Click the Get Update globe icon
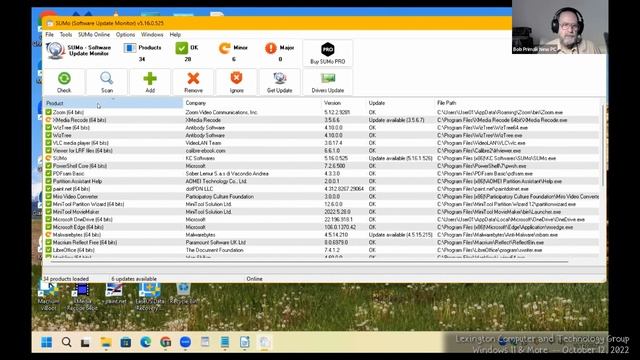The width and height of the screenshot is (640, 360). click(280, 78)
